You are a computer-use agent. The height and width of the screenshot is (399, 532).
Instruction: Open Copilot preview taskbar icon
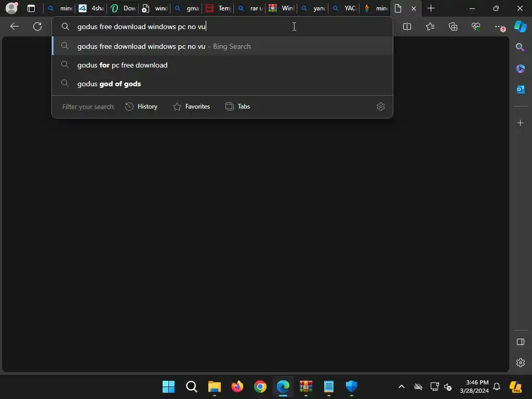(x=516, y=387)
